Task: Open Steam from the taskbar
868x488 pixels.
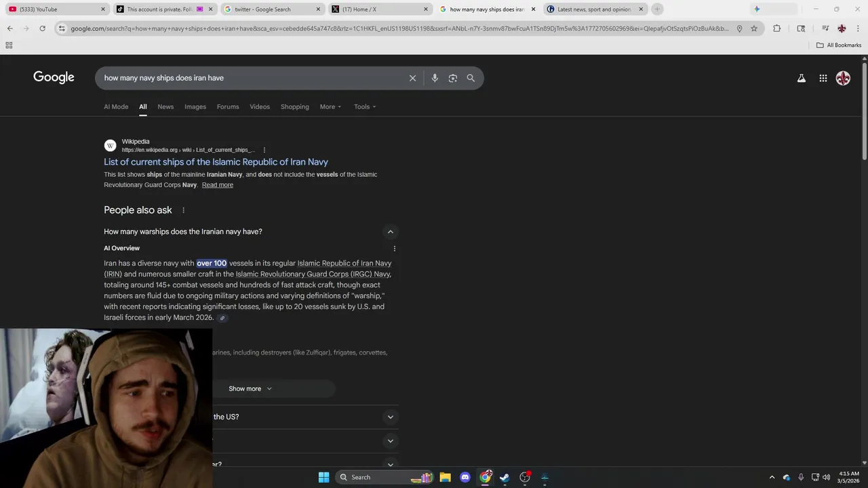Action: click(505, 477)
